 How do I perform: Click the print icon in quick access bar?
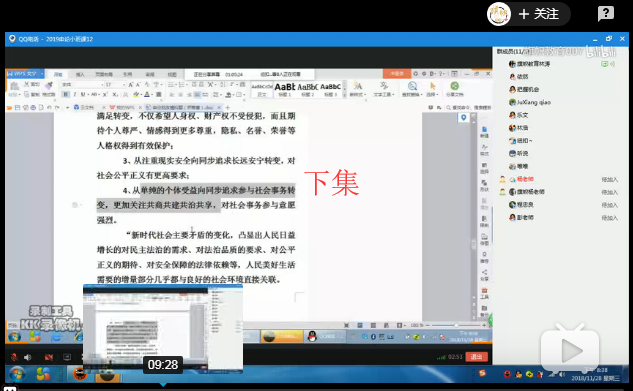[x=33, y=107]
